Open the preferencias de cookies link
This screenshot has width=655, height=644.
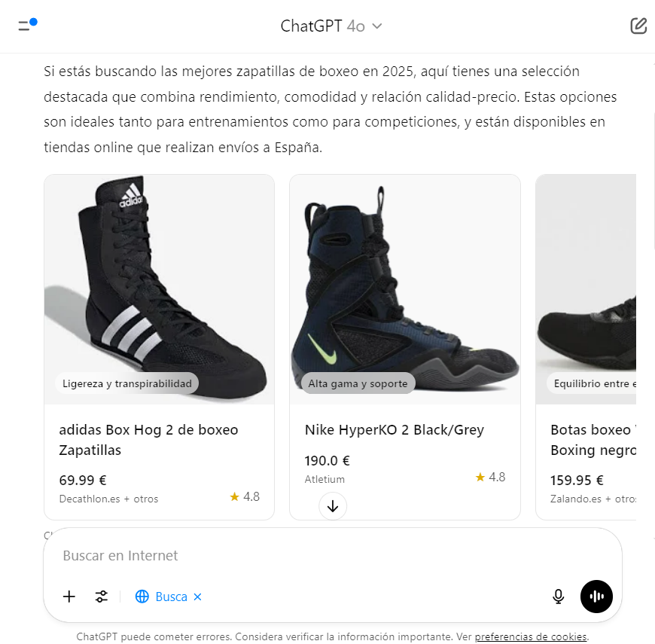531,636
